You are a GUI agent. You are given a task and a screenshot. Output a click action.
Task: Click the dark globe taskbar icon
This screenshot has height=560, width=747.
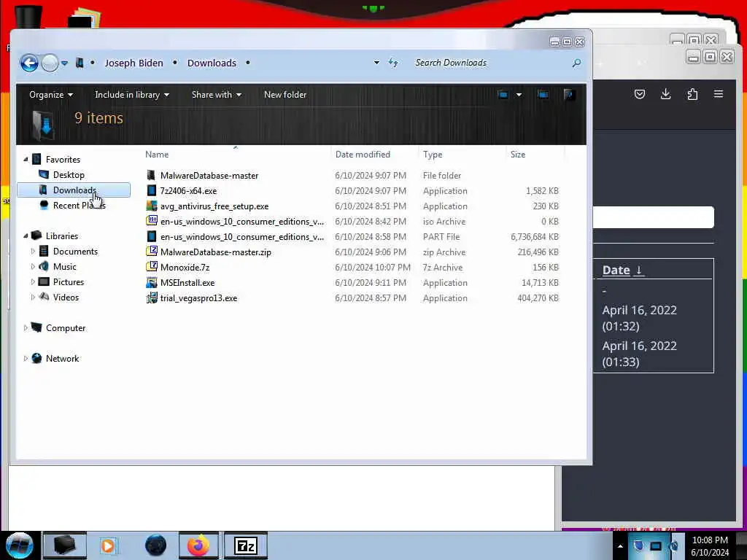(x=155, y=545)
